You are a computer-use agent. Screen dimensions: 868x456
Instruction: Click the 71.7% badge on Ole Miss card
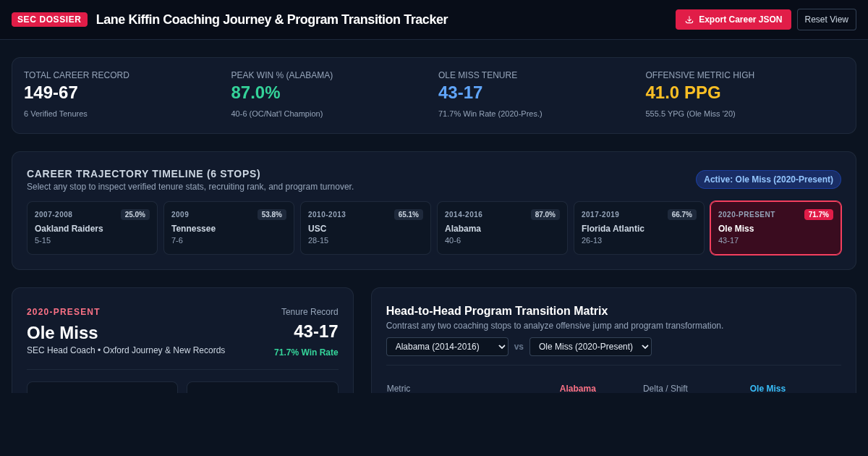pos(819,215)
